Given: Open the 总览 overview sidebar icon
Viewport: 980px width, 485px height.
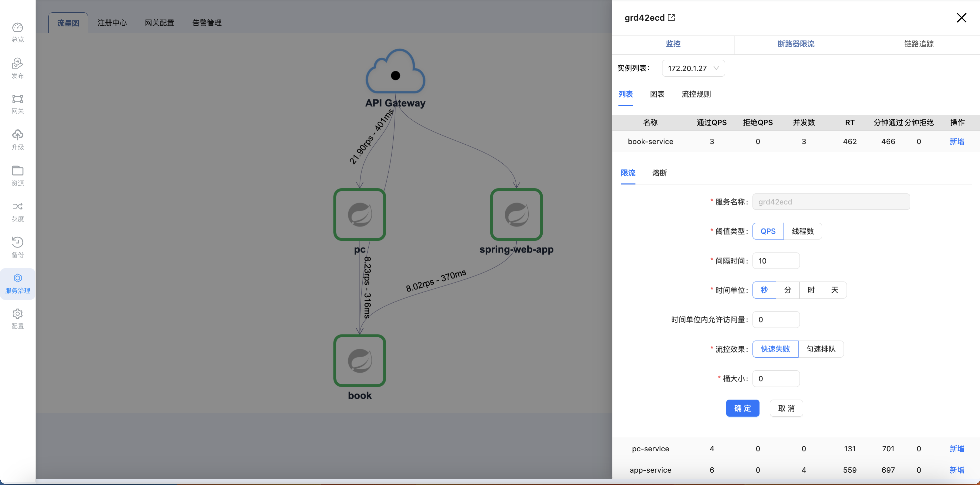Looking at the screenshot, I should coord(17,32).
